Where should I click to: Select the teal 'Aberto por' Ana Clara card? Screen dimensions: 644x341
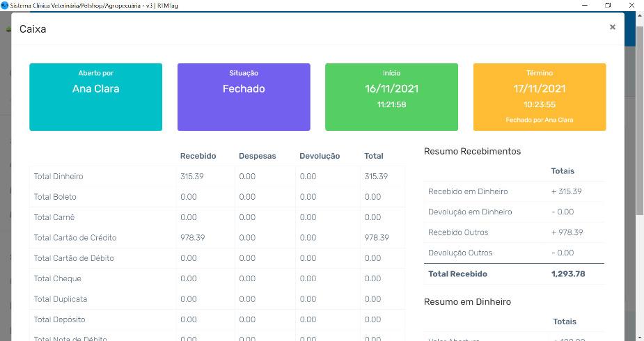coord(95,97)
